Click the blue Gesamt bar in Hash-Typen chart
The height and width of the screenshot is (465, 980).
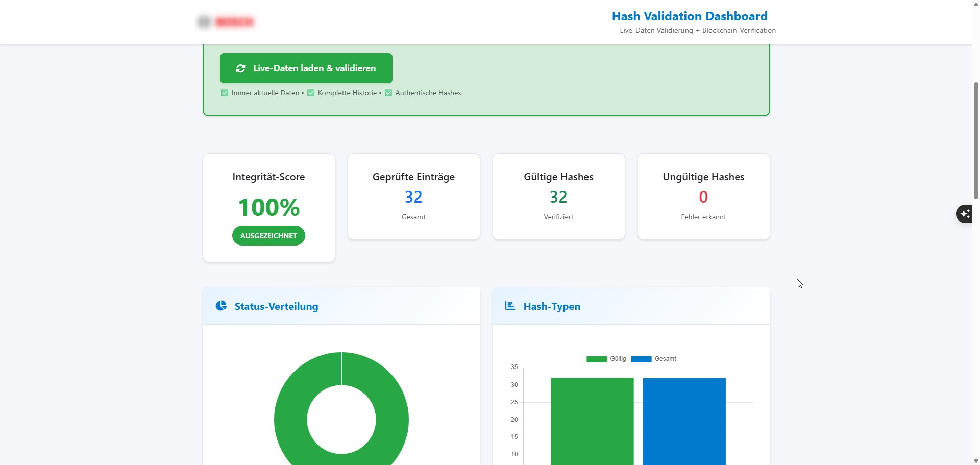684,419
